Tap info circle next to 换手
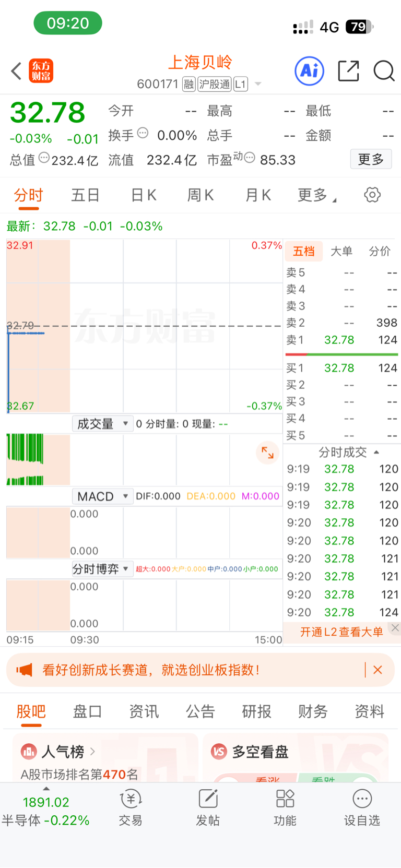This screenshot has width=401, height=868. pos(143,133)
